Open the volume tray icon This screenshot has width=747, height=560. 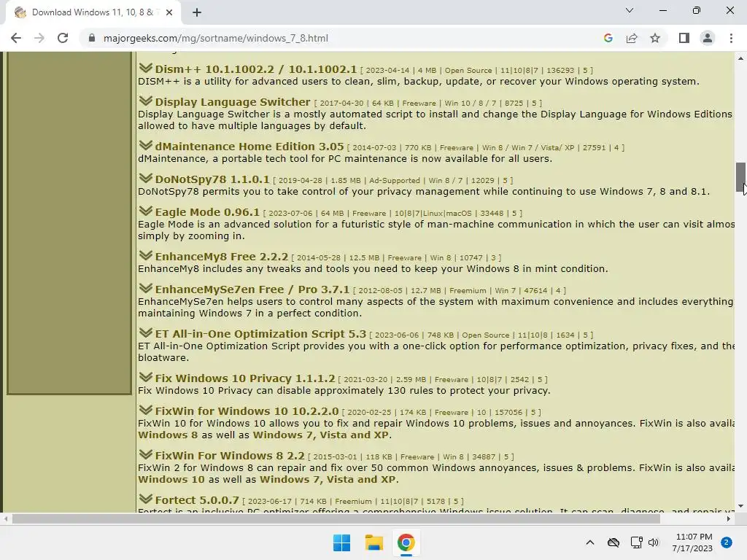[654, 542]
